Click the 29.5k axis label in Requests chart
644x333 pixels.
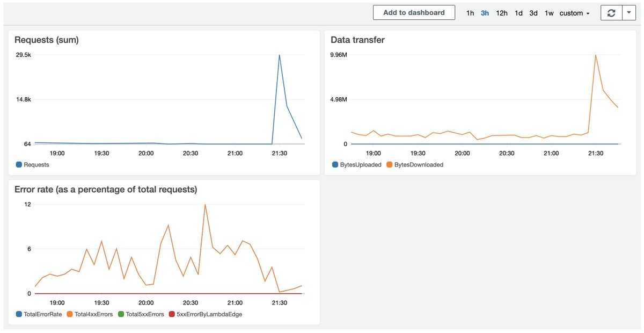pos(23,55)
